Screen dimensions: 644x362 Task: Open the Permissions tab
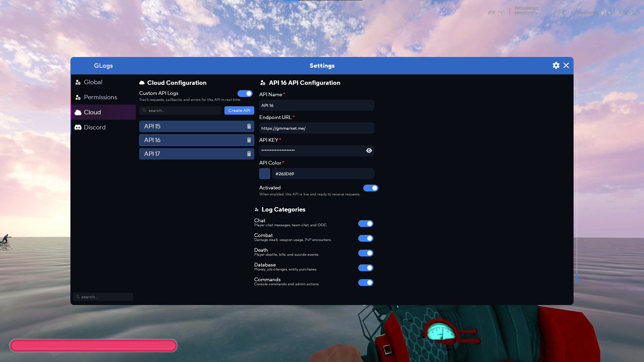(x=103, y=97)
